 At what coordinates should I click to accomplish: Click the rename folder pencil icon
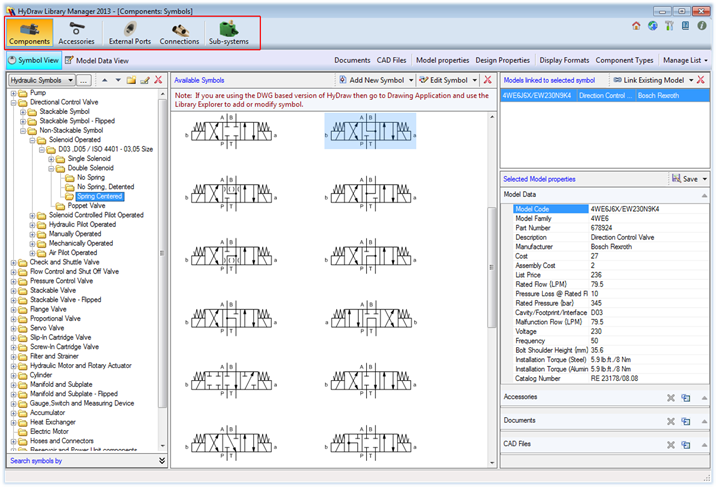click(x=145, y=80)
